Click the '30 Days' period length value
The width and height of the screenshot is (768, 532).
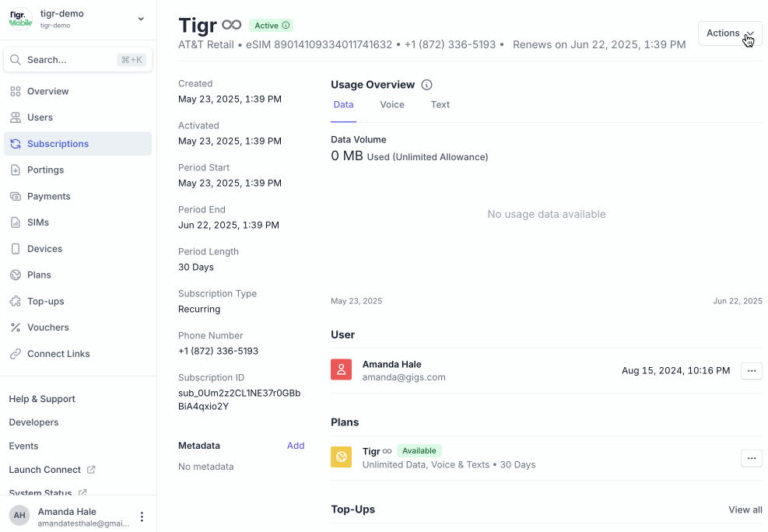pos(196,268)
